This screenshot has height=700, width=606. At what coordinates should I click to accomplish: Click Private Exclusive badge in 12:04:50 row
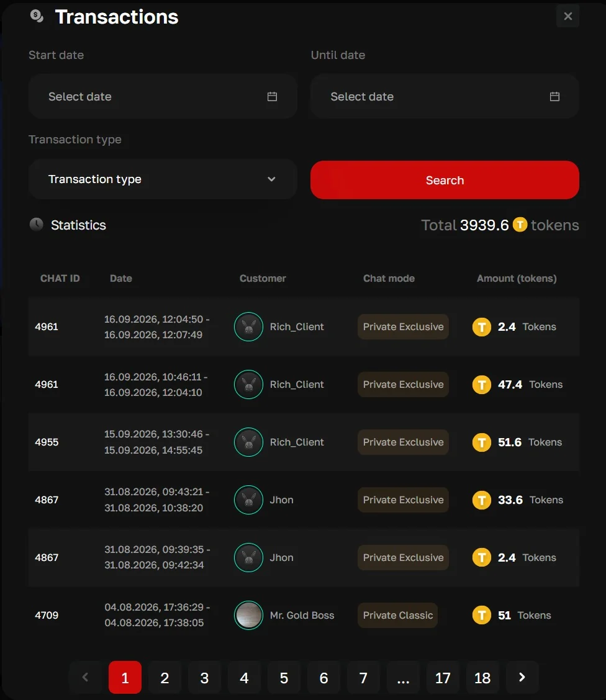pos(403,327)
